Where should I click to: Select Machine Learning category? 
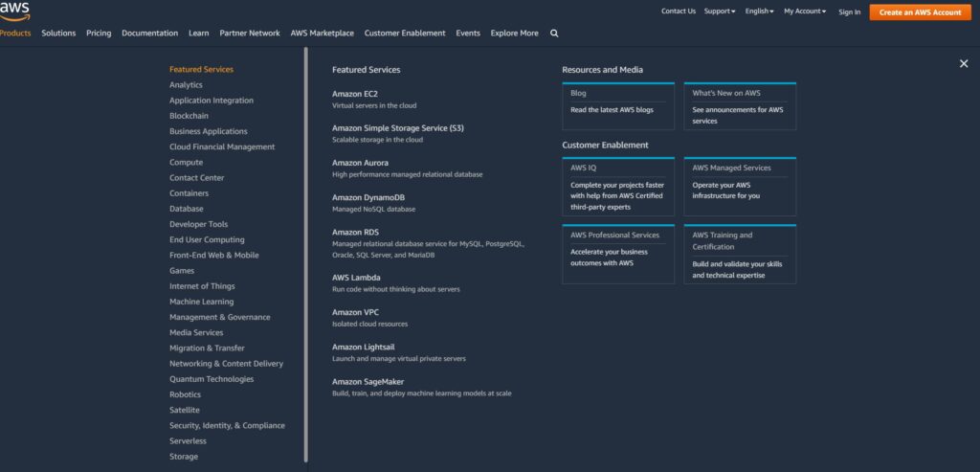pos(201,302)
